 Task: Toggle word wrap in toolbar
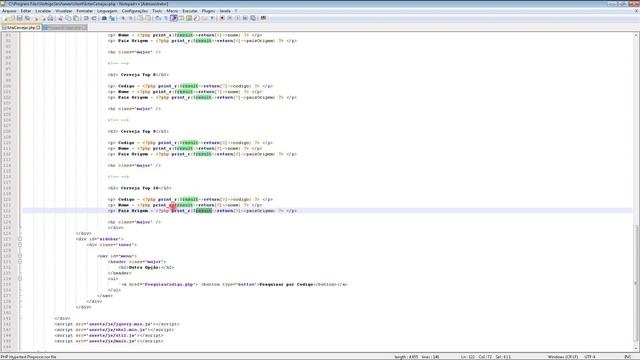coord(158,18)
